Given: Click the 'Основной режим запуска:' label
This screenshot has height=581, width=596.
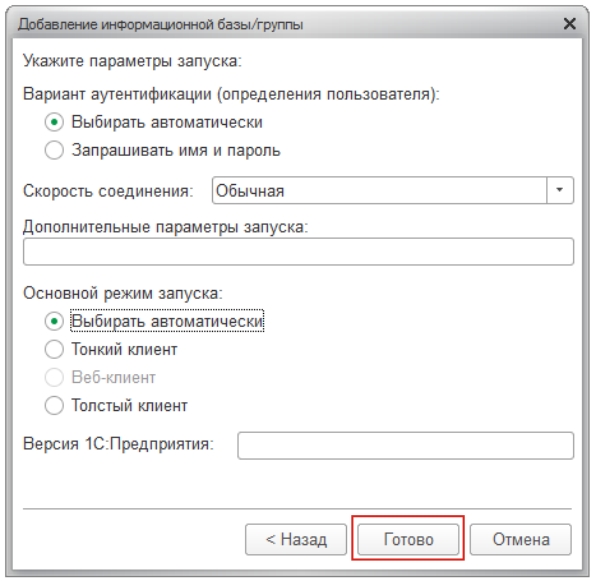Looking at the screenshot, I should [x=123, y=293].
